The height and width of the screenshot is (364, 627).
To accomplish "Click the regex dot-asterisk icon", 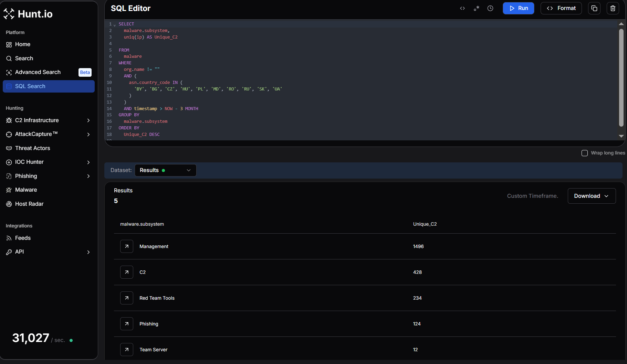I will tap(477, 8).
